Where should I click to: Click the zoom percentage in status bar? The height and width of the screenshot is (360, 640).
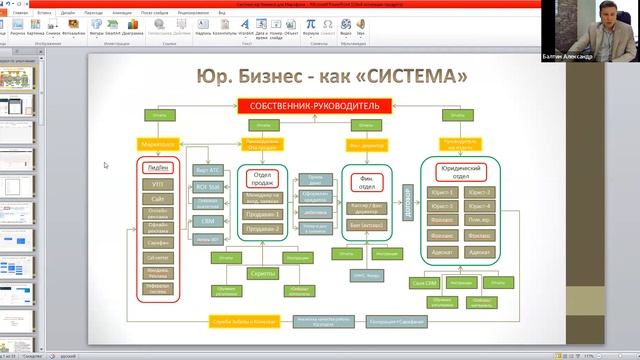click(589, 356)
